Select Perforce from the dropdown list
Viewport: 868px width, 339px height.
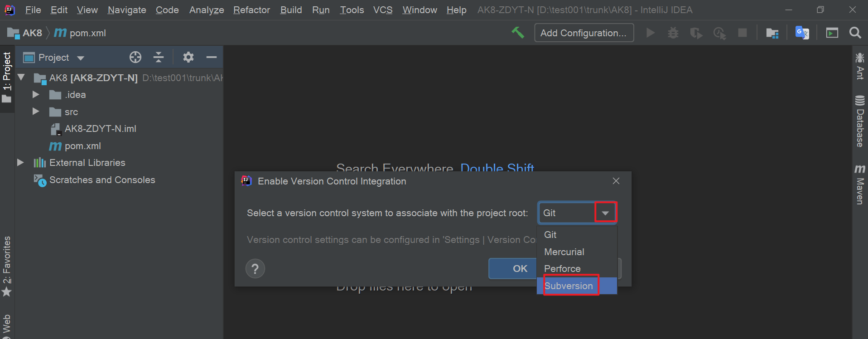point(577,269)
